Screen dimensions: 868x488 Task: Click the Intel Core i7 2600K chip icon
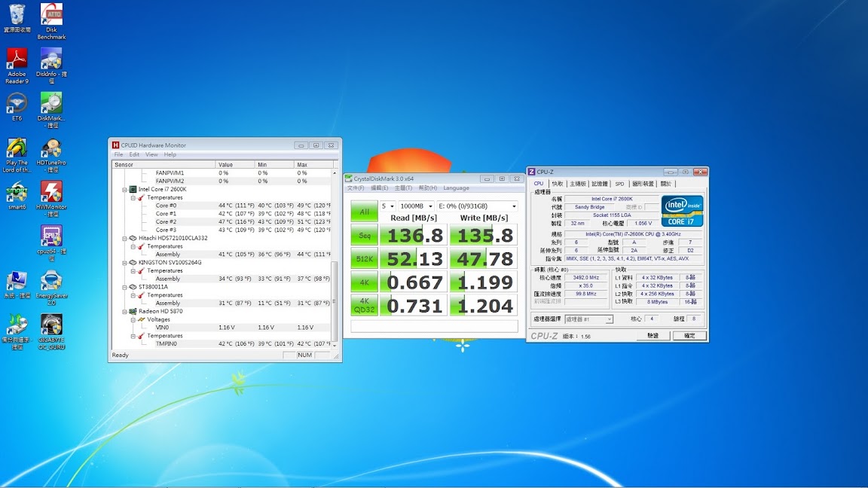133,189
